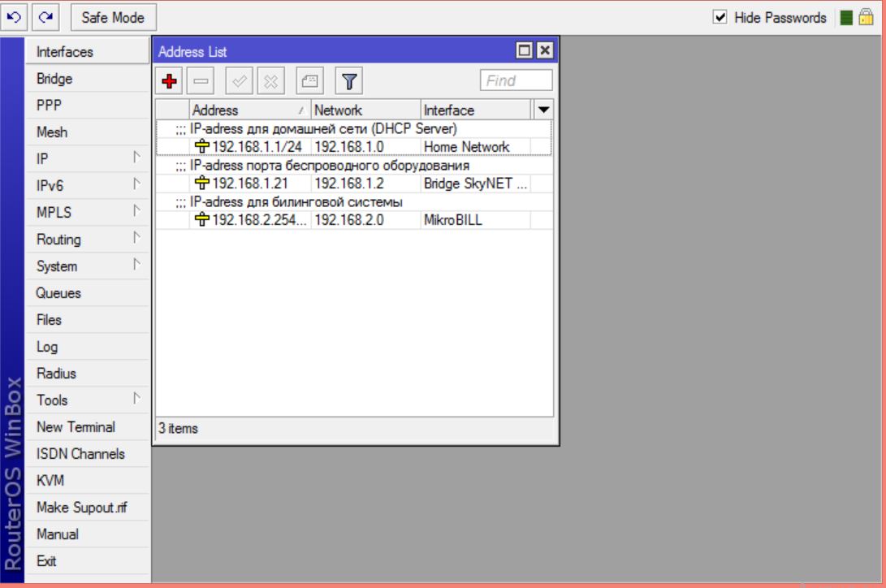
Task: Open the Files menu
Action: [x=88, y=320]
